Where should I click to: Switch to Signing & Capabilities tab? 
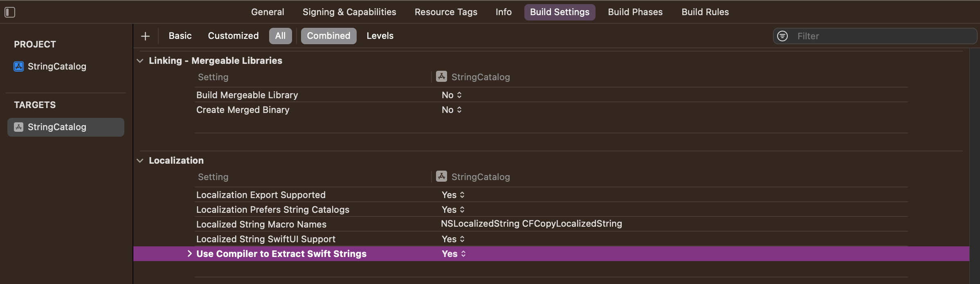(x=349, y=12)
